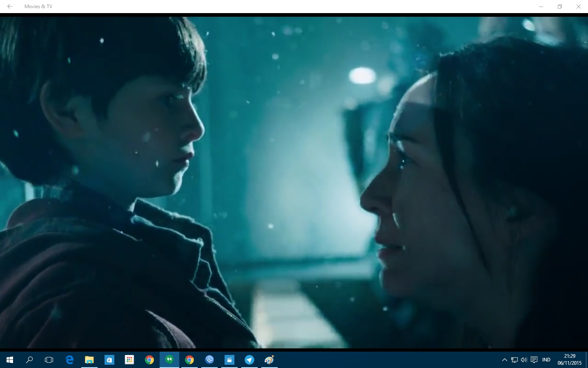Viewport: 588px width, 368px height.
Task: Open the volume control tray icon
Action: [x=524, y=360]
